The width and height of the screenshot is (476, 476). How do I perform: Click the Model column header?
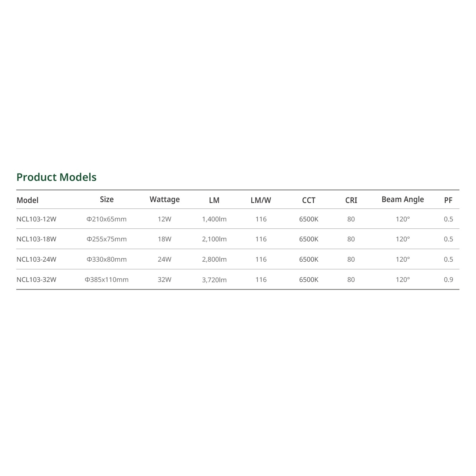[x=28, y=200]
